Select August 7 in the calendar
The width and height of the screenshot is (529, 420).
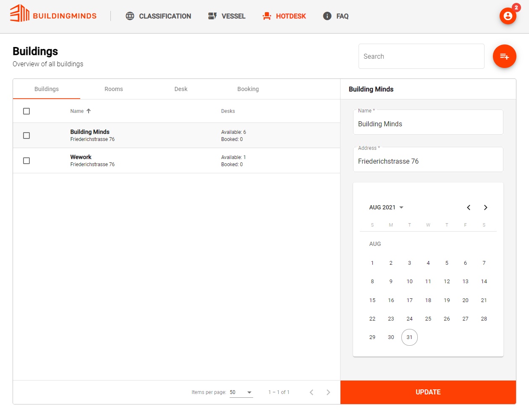click(484, 263)
